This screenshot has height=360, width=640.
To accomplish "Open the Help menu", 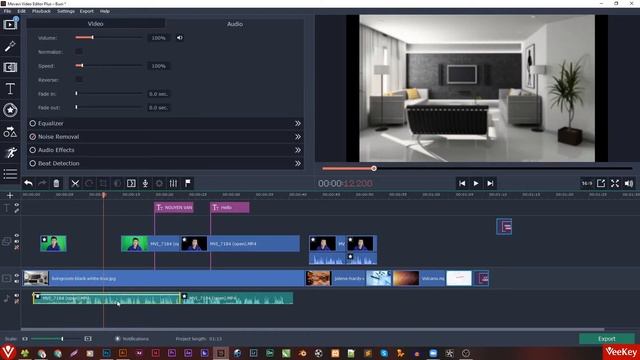I will (x=105, y=11).
